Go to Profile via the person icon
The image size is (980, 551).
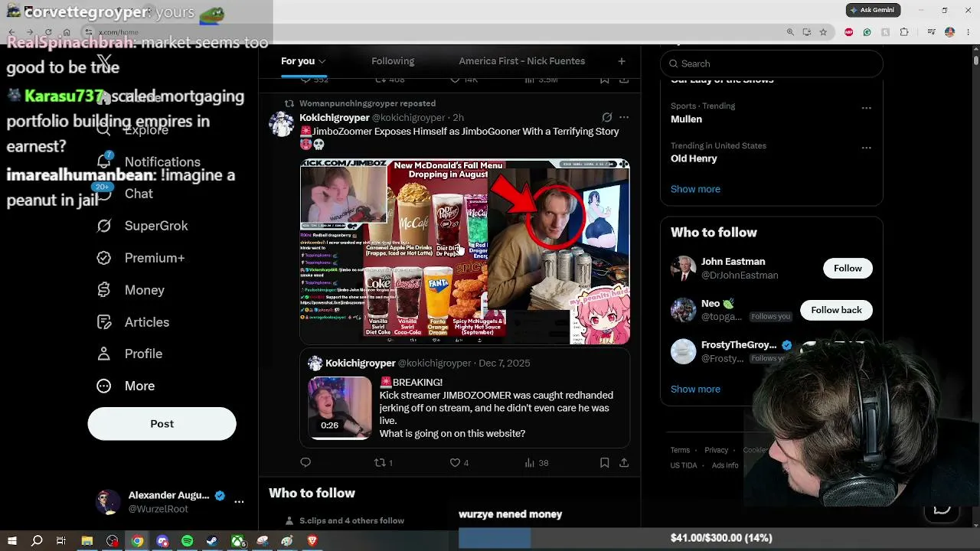[x=104, y=354]
